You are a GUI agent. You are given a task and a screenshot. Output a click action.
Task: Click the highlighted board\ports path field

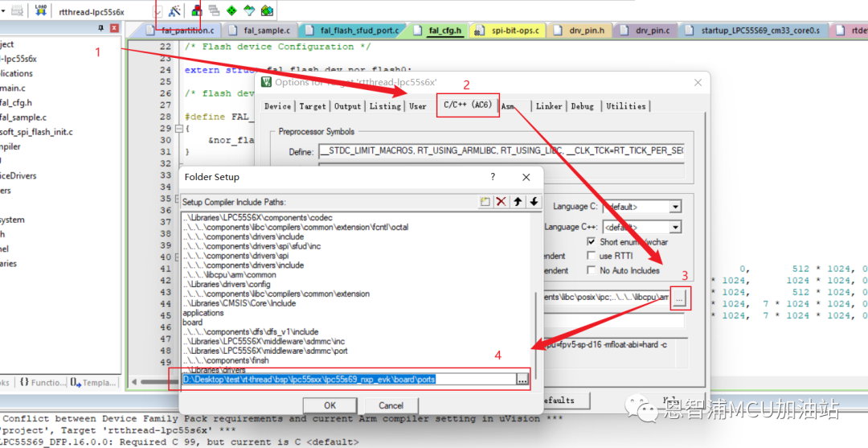349,380
